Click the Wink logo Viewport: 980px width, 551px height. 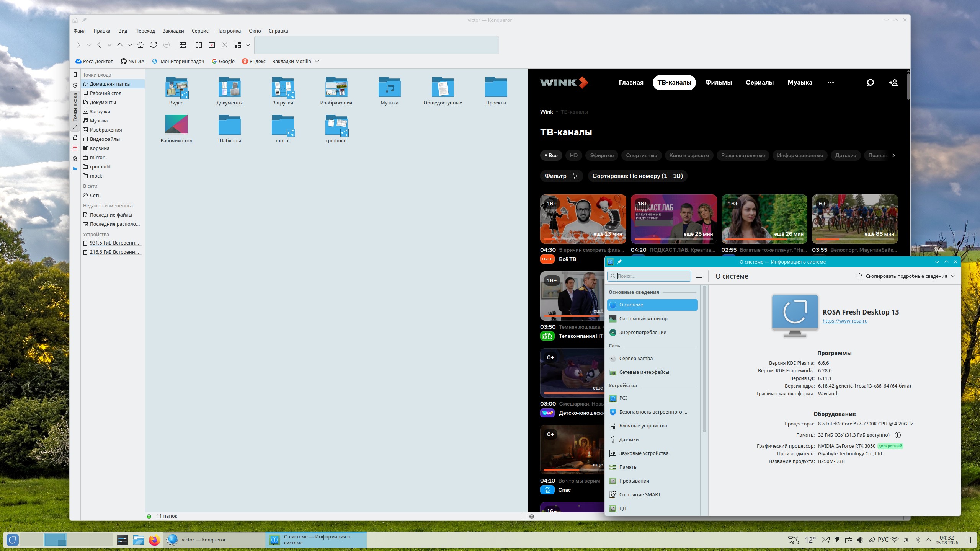click(564, 82)
